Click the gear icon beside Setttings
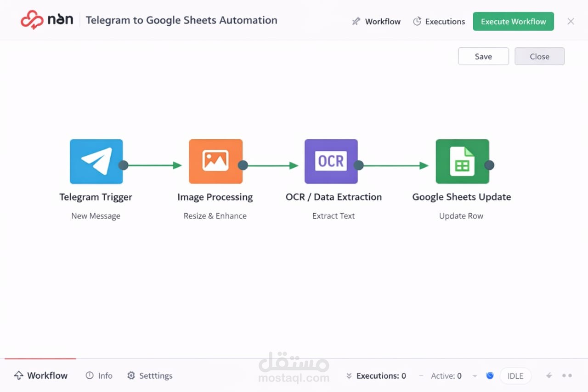The width and height of the screenshot is (588, 392). point(131,375)
